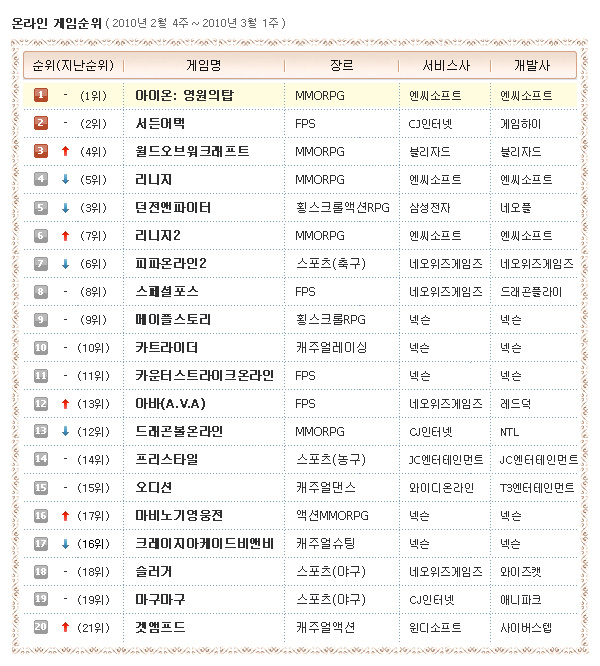The image size is (600, 666).
Task: Click the 서비스사 column header
Action: pyautogui.click(x=443, y=65)
